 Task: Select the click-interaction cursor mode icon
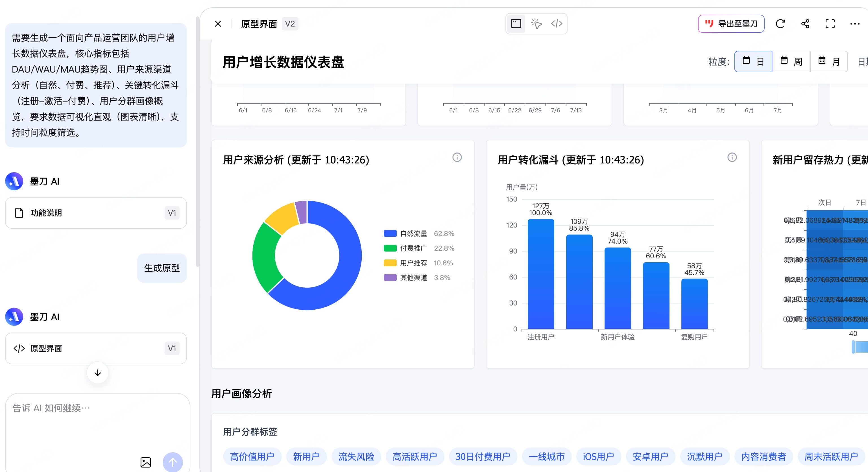click(536, 24)
